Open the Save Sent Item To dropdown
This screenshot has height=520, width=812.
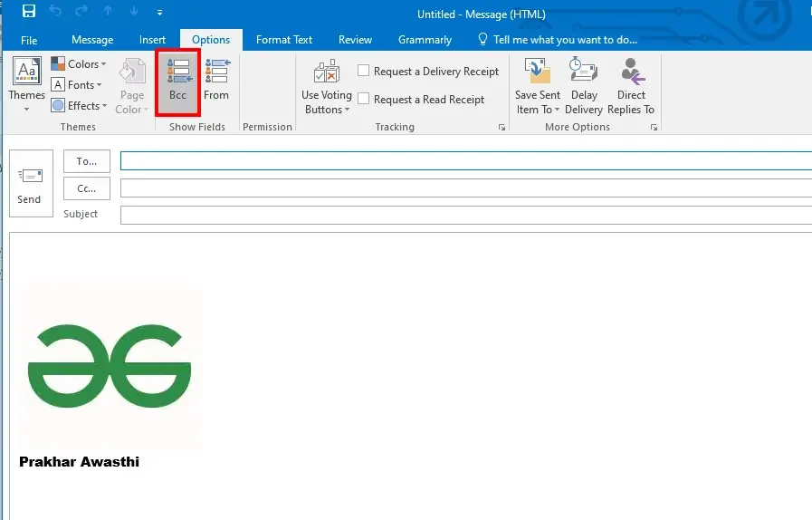[x=538, y=87]
